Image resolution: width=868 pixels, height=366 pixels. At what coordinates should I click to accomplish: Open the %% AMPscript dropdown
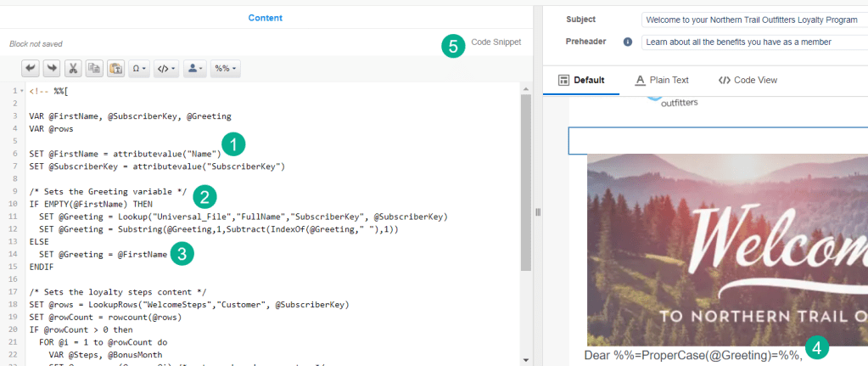[x=225, y=68]
